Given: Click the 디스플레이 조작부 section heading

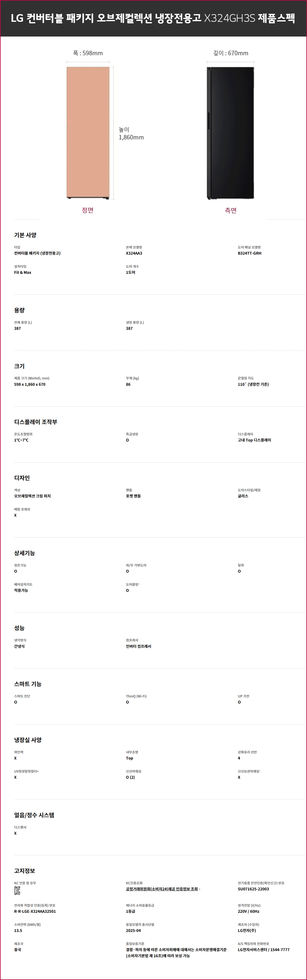Looking at the screenshot, I should point(36,422).
